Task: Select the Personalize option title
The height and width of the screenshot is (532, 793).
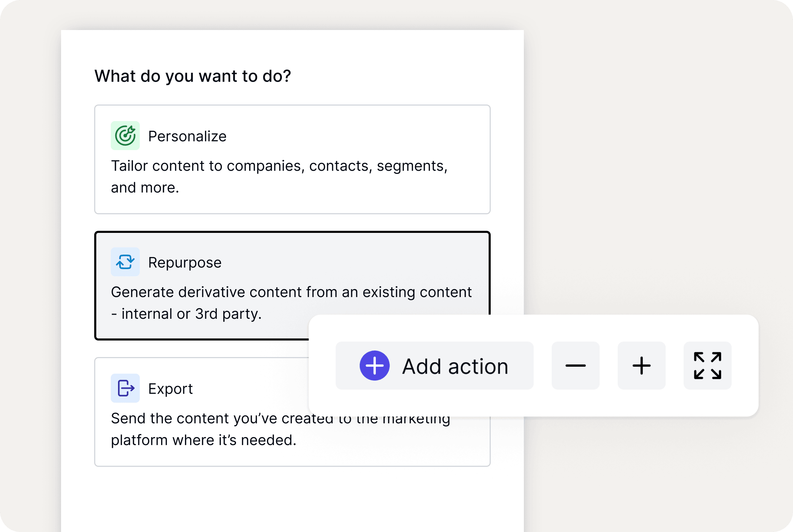Action: click(x=187, y=136)
